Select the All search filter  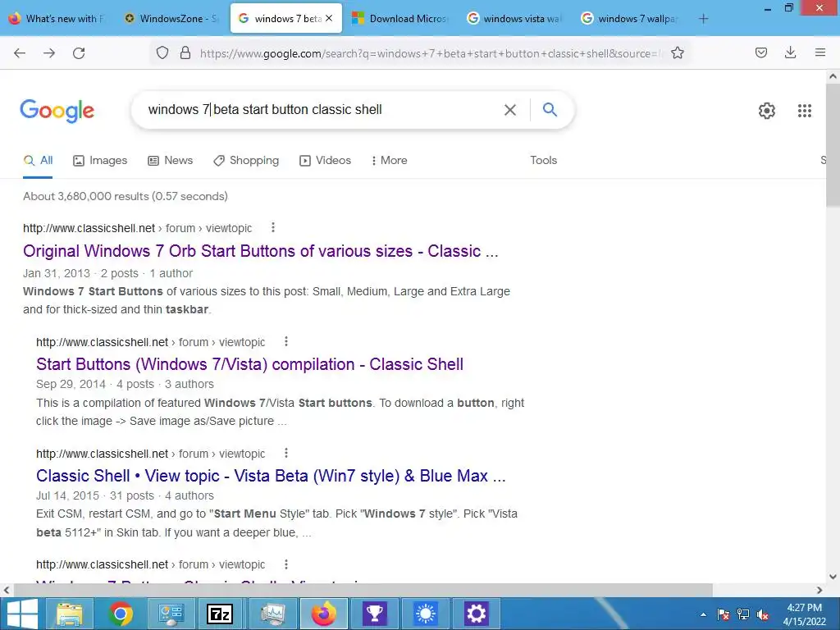38,160
